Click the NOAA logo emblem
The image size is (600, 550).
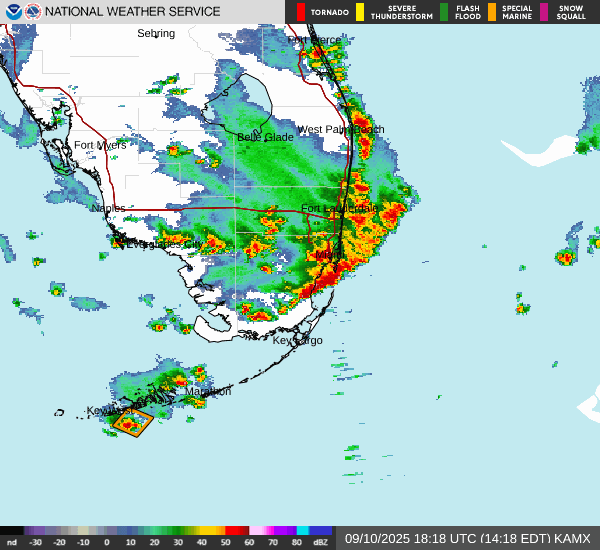(12, 12)
